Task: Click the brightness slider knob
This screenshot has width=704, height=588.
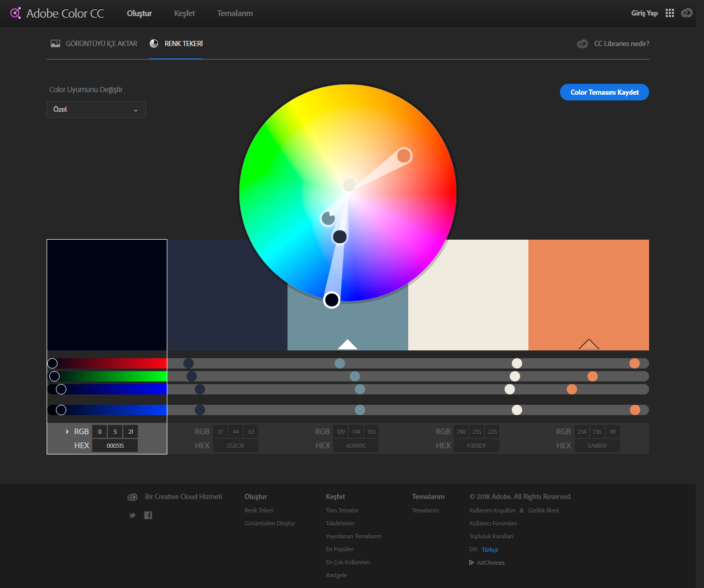Action: (x=61, y=410)
